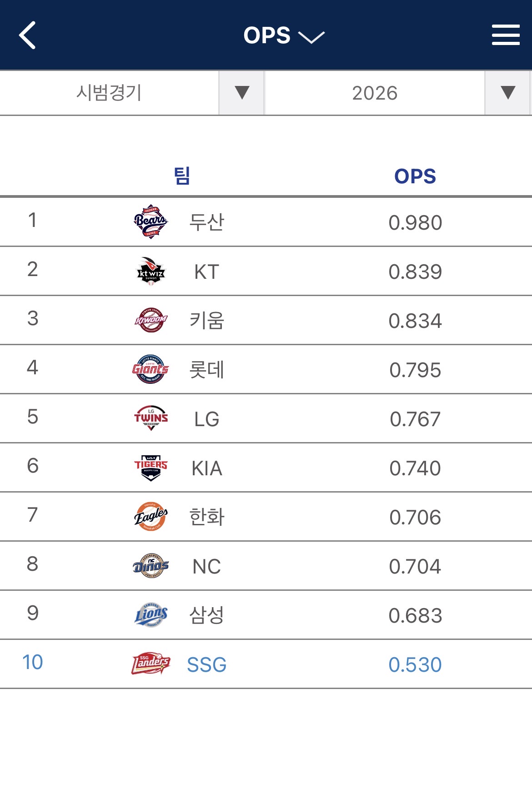This screenshot has height=785, width=532.
Task: Tap the SSG Landers logo
Action: [151, 664]
